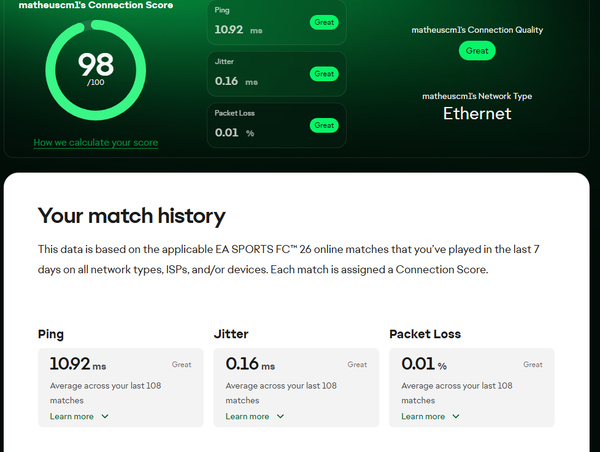Image resolution: width=600 pixels, height=452 pixels.
Task: Open the "How we calculate your score" link
Action: [x=95, y=143]
